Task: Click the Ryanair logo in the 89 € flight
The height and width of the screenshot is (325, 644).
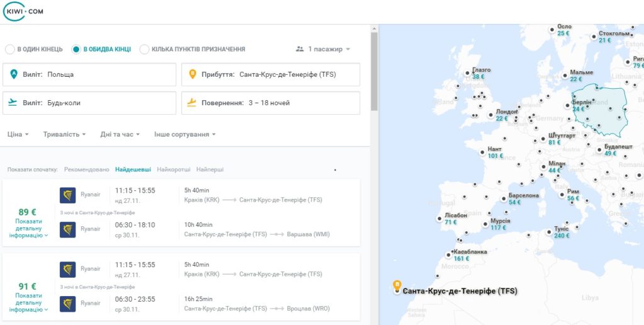Action: (x=67, y=195)
